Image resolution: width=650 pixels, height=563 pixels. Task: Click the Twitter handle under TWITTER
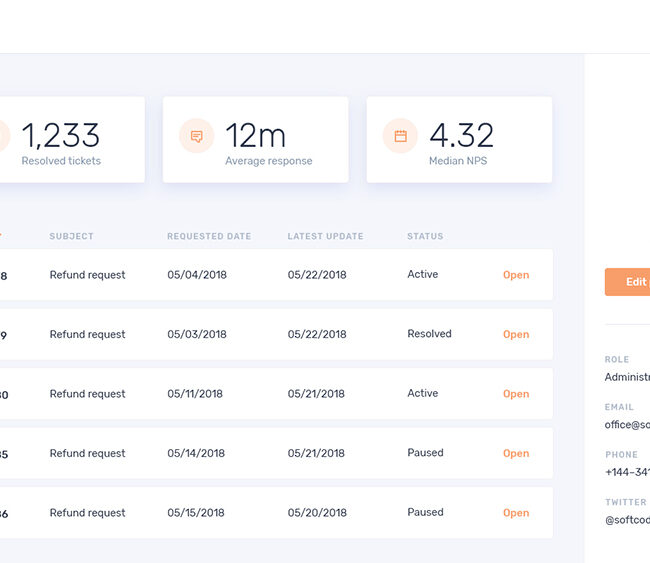click(627, 520)
